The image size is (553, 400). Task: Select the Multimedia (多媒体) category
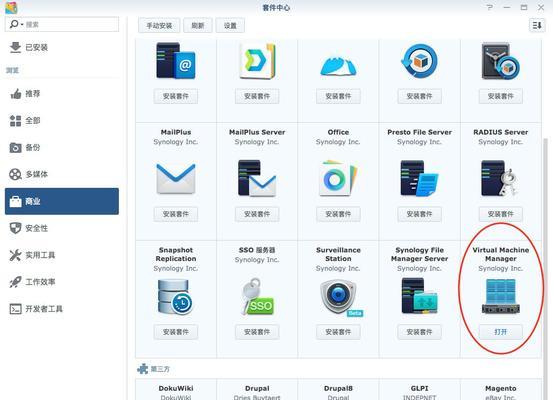62,174
